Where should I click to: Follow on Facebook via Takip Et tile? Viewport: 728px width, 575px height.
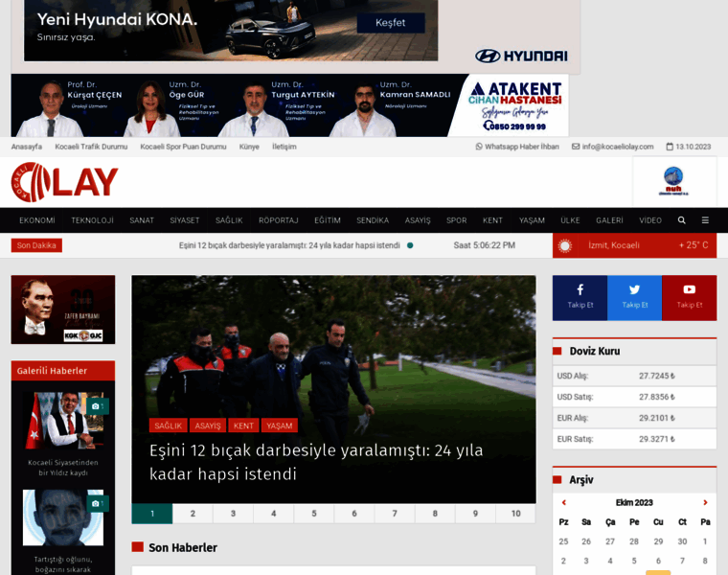click(580, 298)
